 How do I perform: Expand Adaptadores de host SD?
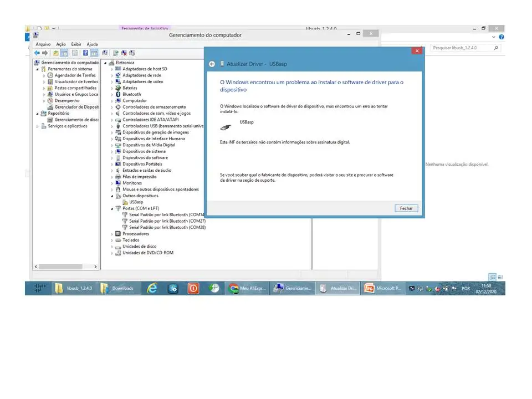point(112,69)
